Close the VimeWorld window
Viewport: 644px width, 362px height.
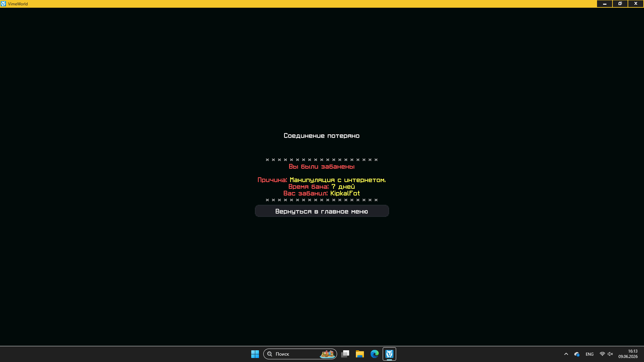636,4
